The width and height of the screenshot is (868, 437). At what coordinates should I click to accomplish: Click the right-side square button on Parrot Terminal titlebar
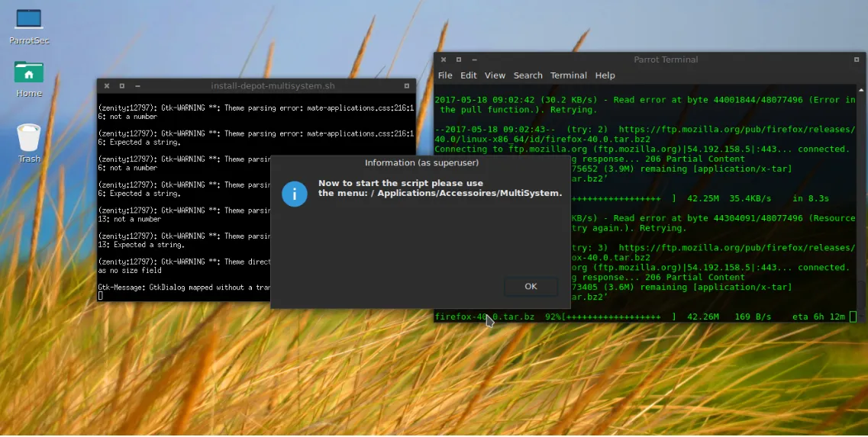(x=857, y=59)
